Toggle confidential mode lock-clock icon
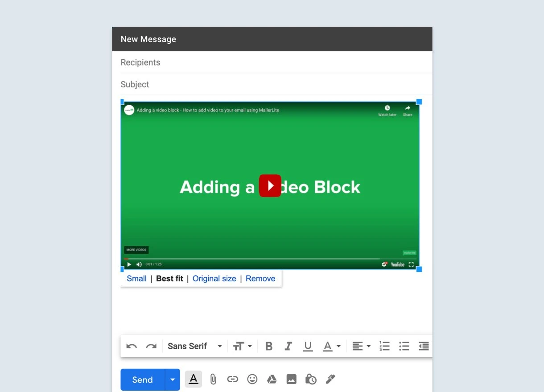This screenshot has height=392, width=544. coord(311,380)
